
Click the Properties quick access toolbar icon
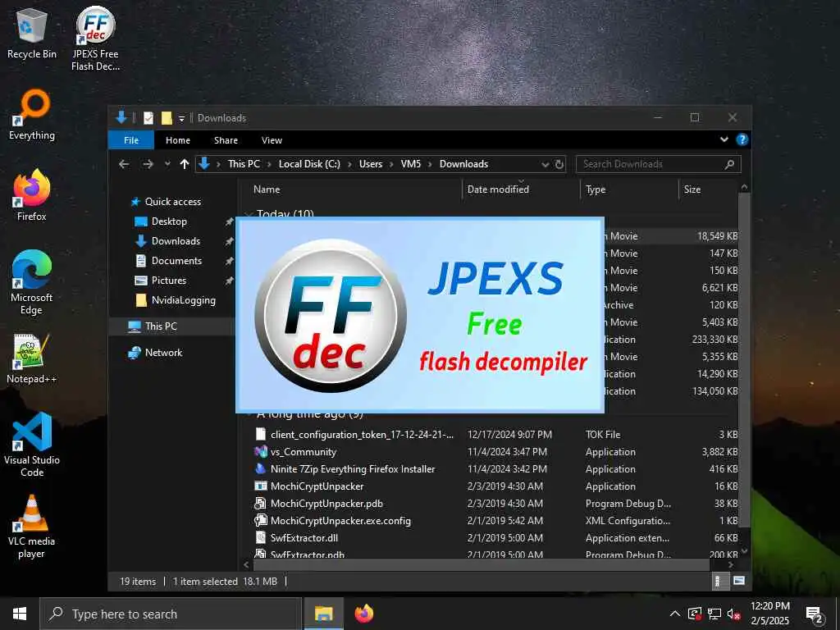click(x=148, y=118)
